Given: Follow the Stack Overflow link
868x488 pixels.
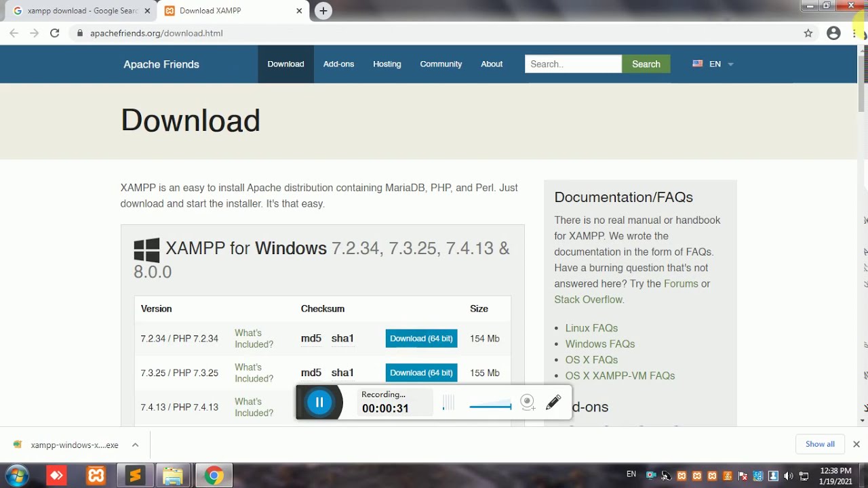Looking at the screenshot, I should [x=588, y=300].
